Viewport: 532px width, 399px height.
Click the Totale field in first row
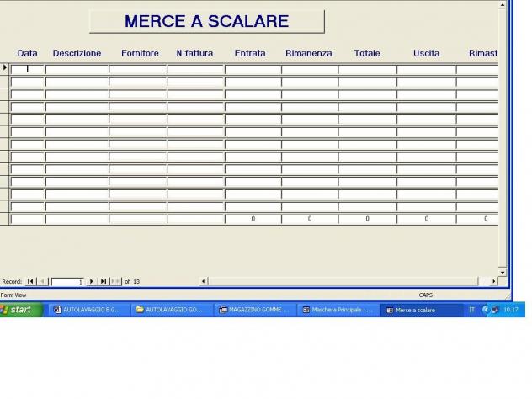tap(368, 69)
